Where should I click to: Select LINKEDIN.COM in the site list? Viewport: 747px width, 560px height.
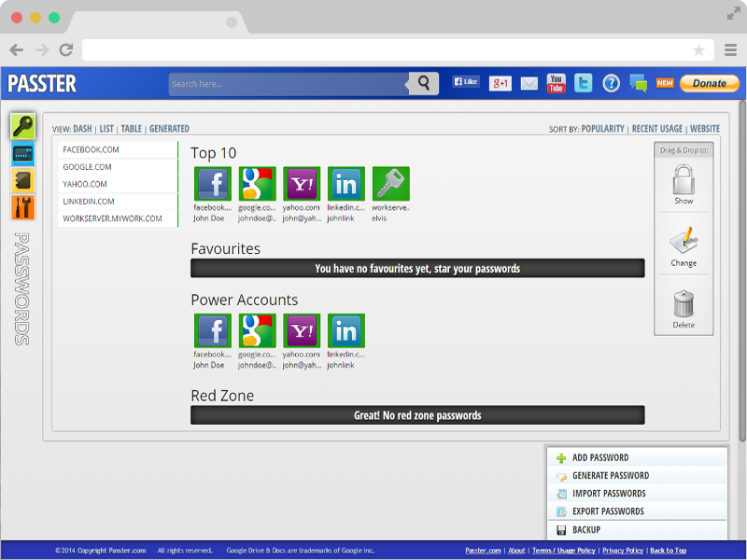(118, 202)
